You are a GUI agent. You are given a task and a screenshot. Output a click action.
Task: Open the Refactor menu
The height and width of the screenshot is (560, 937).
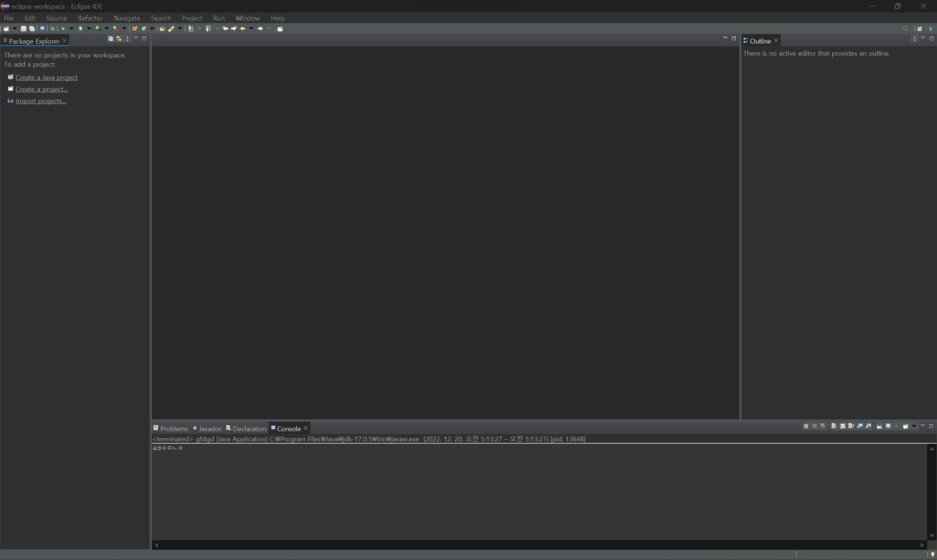point(90,18)
